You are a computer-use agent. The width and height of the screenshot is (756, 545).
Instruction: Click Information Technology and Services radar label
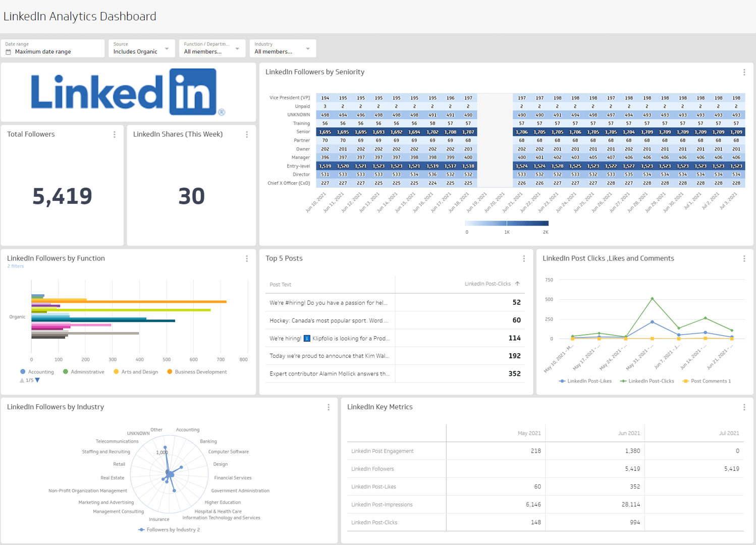221,518
